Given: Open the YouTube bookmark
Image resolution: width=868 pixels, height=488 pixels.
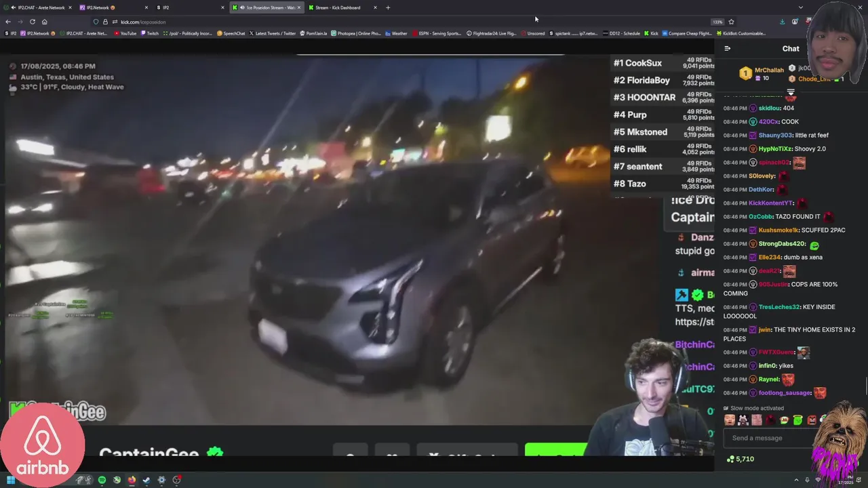Looking at the screenshot, I should pos(125,33).
